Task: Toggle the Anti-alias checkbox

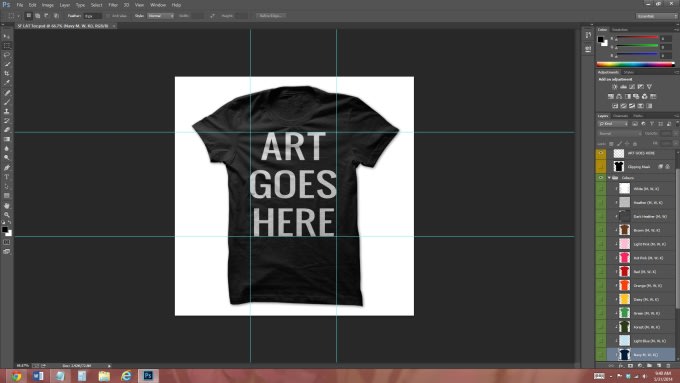Action: tap(108, 16)
